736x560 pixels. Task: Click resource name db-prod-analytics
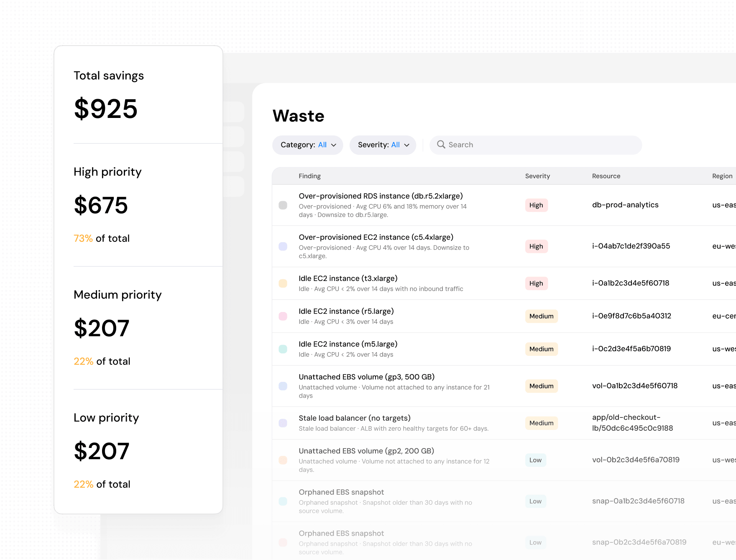(625, 205)
